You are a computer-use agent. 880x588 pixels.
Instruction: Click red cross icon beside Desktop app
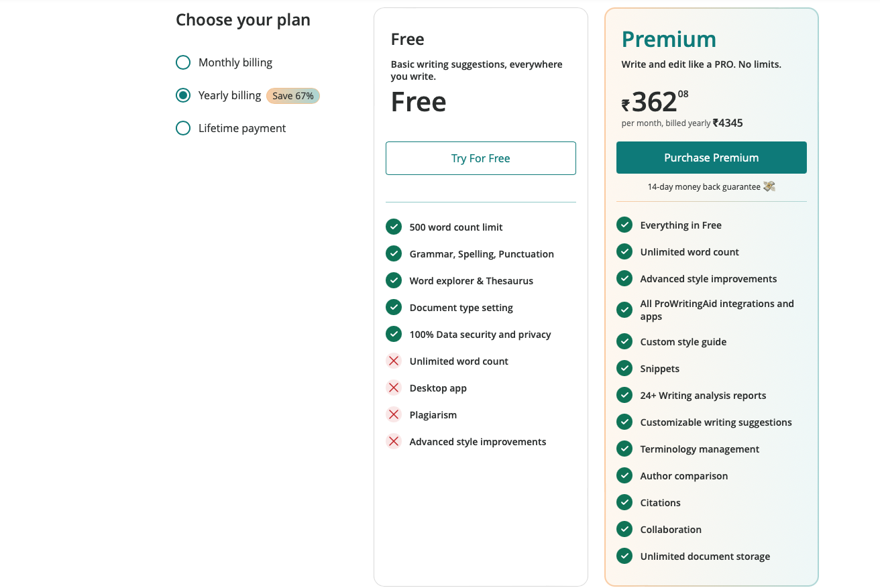point(394,388)
